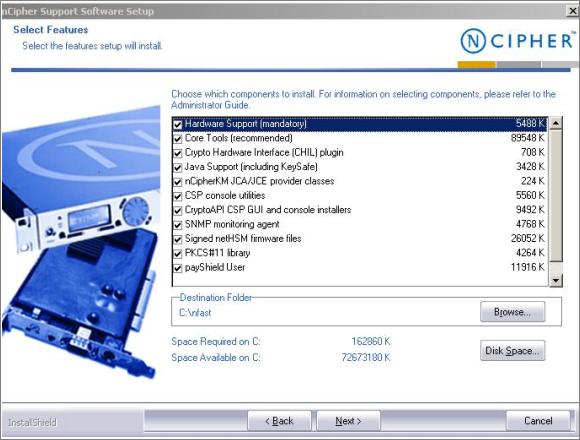Cancel the nCipher software setup

click(x=538, y=421)
